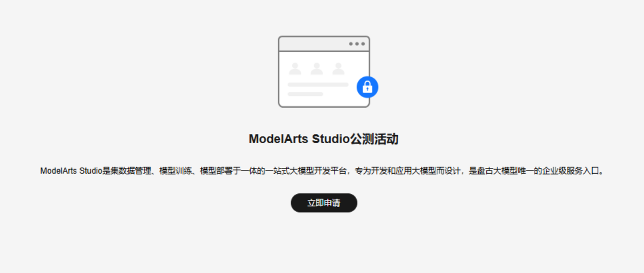Select the first user silhouette icon

[x=295, y=69]
